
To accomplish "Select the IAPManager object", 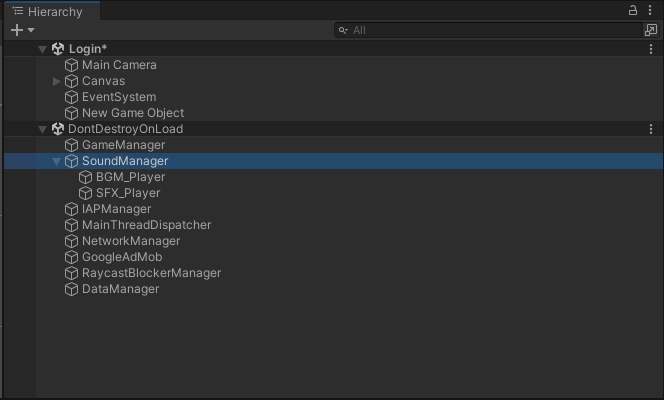I will click(116, 209).
